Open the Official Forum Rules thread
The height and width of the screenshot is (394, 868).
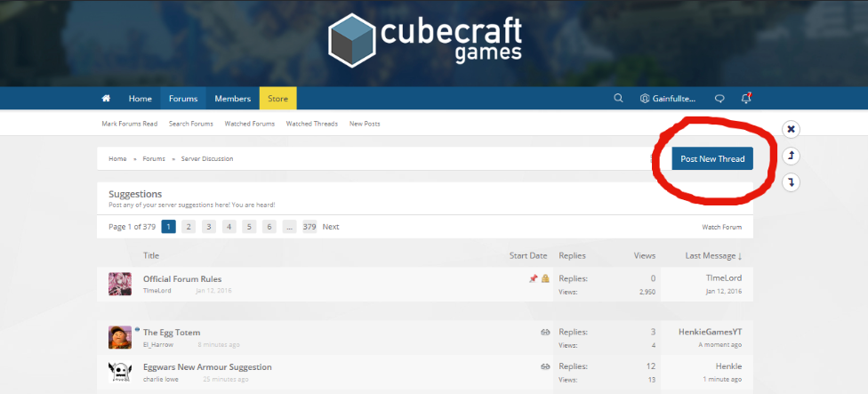click(182, 279)
